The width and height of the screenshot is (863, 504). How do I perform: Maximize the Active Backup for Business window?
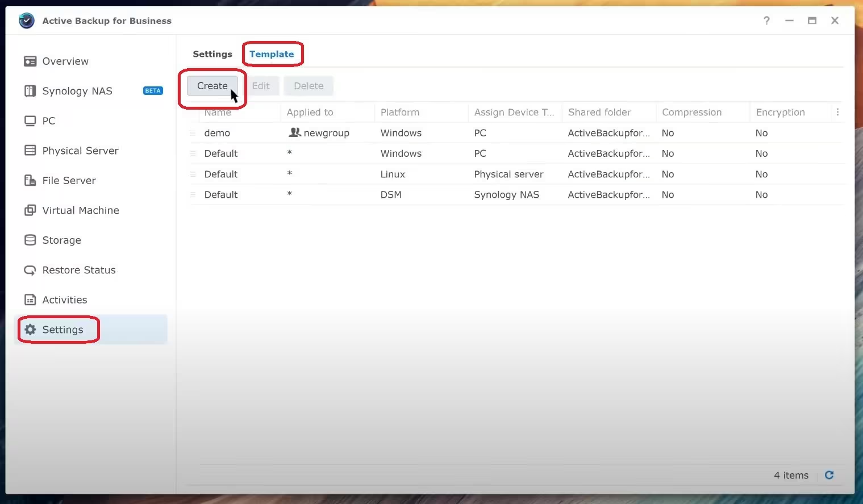812,20
